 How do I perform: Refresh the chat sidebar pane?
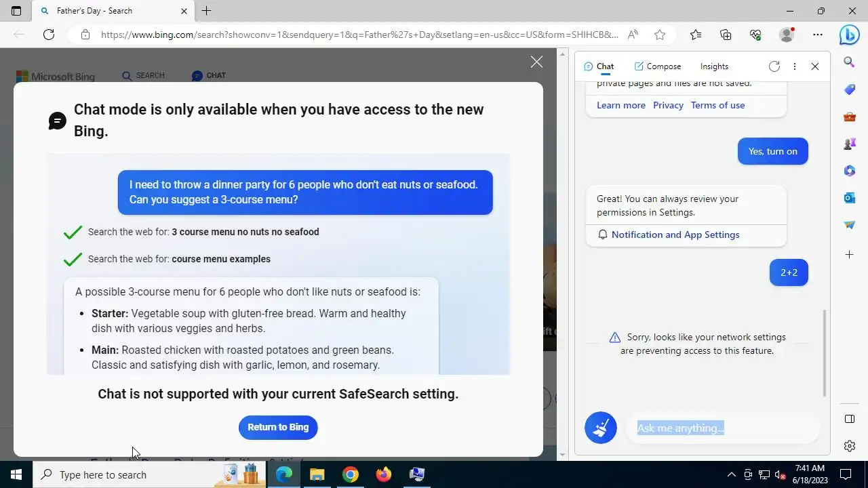774,66
